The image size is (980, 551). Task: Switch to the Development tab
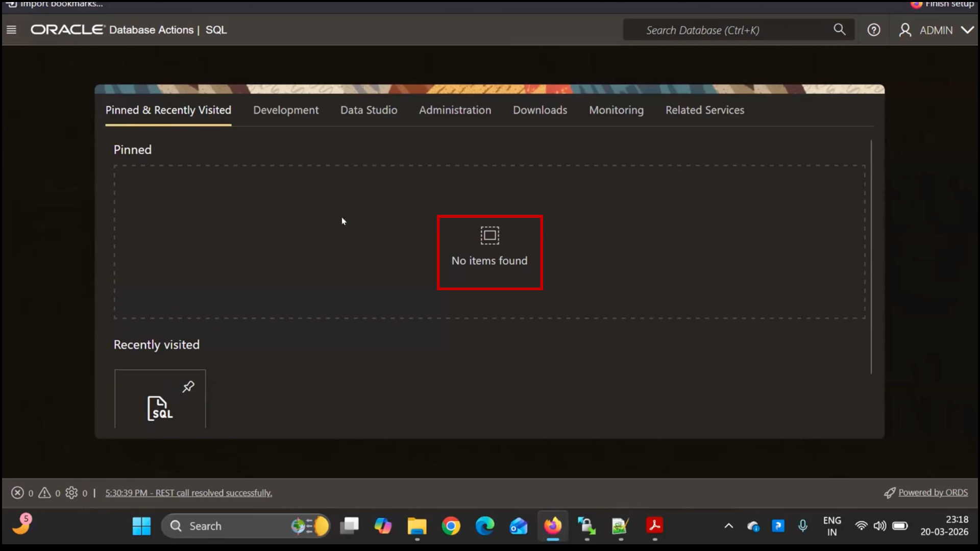click(286, 110)
